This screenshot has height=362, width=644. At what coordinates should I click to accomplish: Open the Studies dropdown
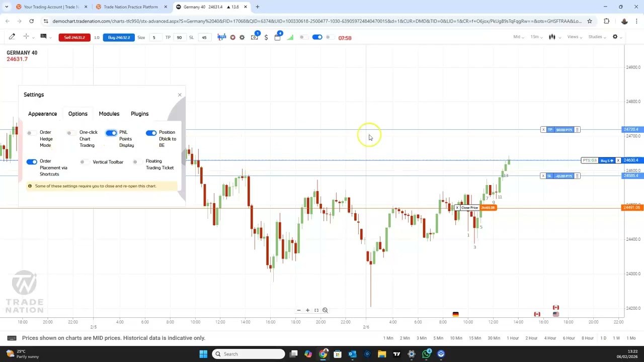597,37
